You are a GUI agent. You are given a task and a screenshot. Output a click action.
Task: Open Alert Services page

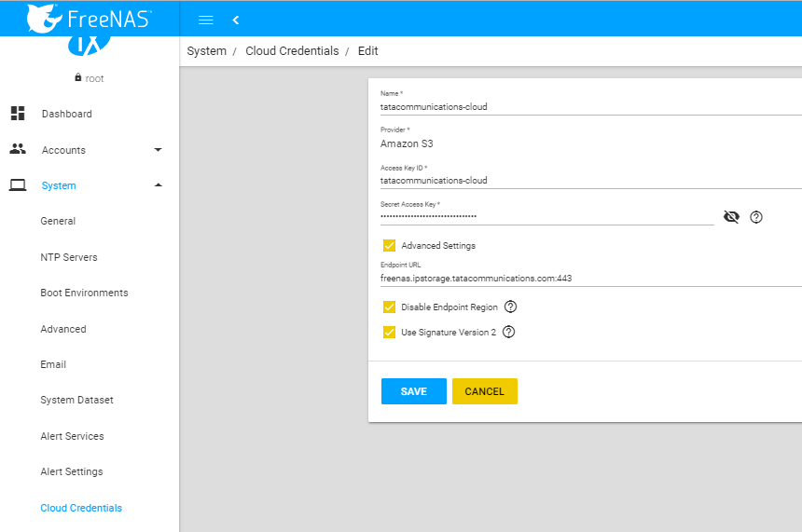tap(72, 436)
